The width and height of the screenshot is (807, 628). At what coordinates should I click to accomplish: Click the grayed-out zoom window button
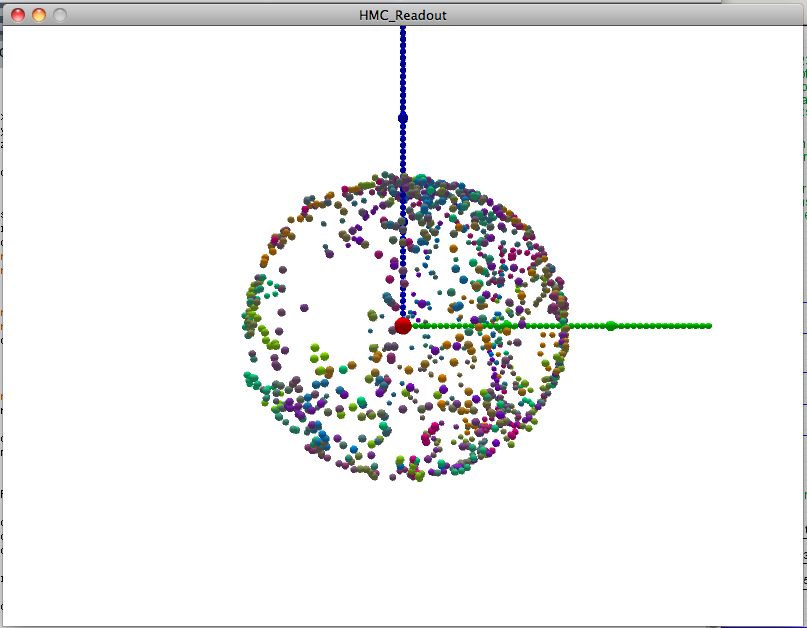(x=60, y=15)
